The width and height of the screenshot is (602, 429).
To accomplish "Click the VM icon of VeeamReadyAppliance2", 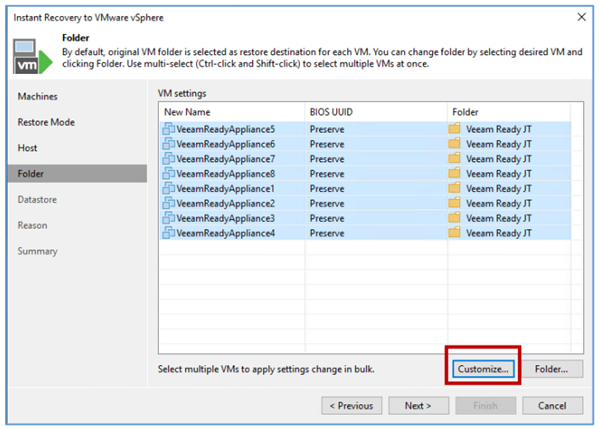I will (x=169, y=203).
